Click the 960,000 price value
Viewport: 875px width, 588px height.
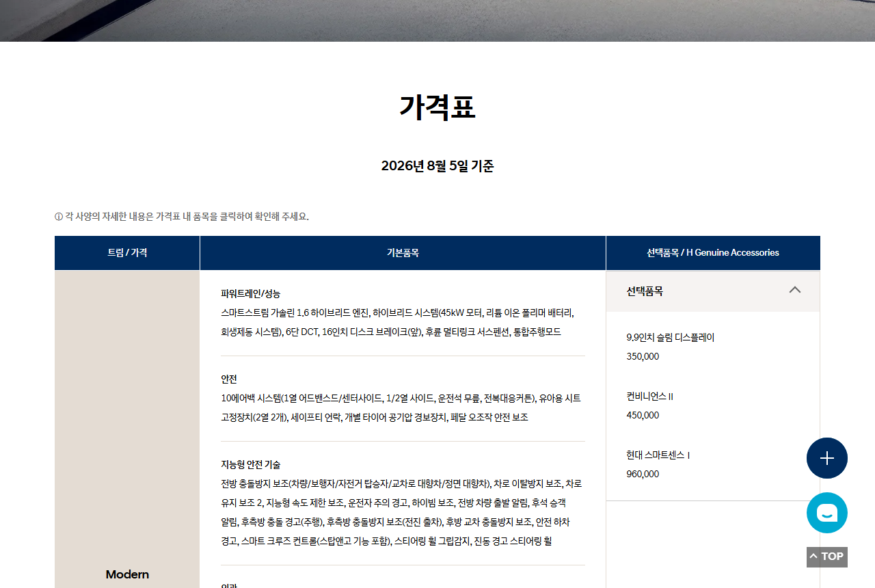coord(643,474)
